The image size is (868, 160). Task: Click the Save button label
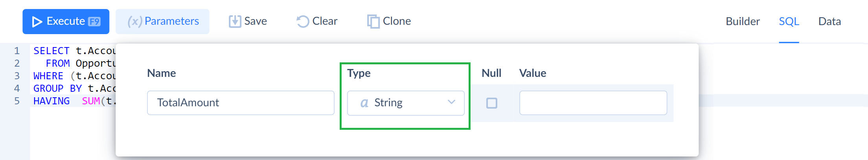(x=256, y=21)
